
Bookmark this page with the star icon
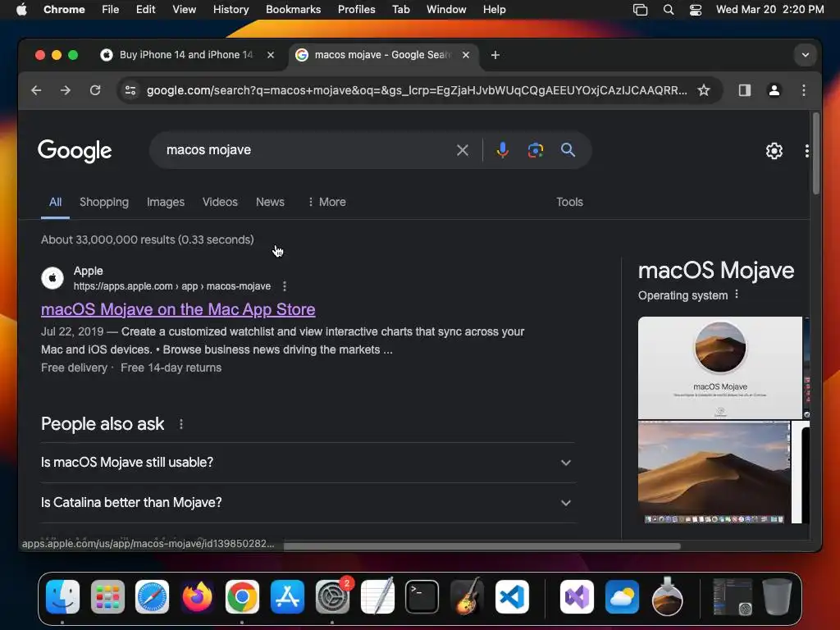(x=704, y=90)
